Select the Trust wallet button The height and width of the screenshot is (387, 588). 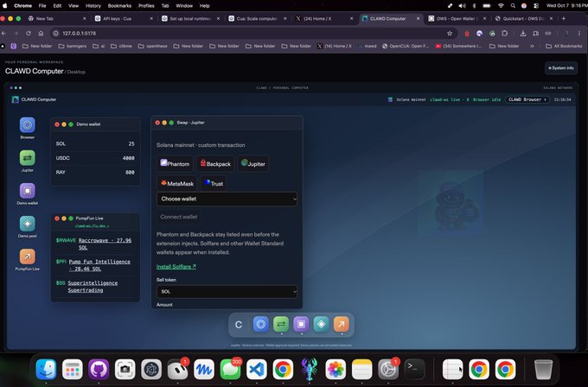tap(214, 184)
